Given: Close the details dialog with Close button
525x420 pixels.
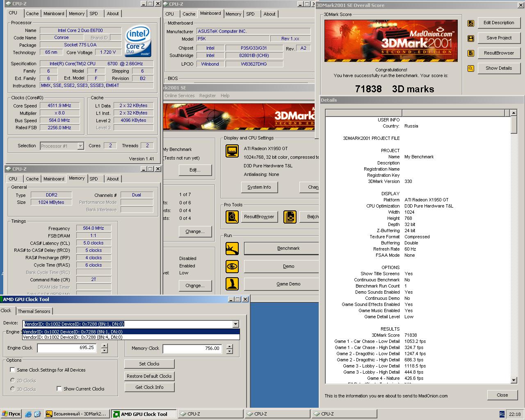Looking at the screenshot, I should 502,395.
